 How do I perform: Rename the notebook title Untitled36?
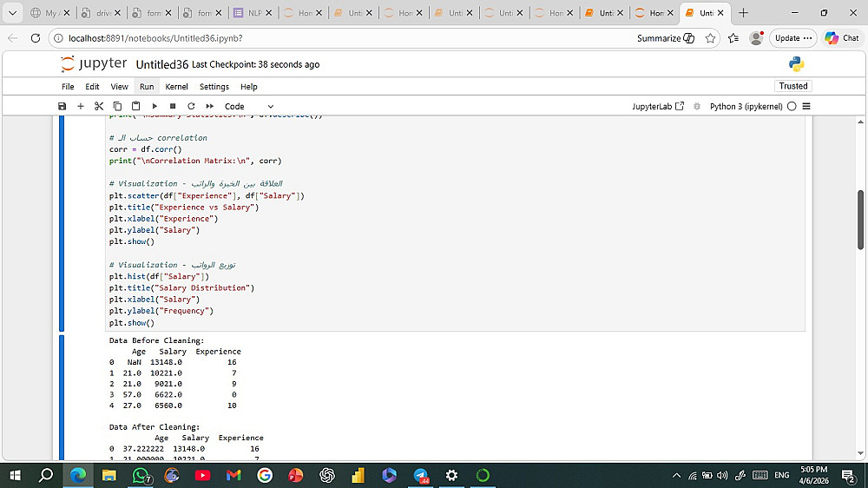click(x=162, y=64)
